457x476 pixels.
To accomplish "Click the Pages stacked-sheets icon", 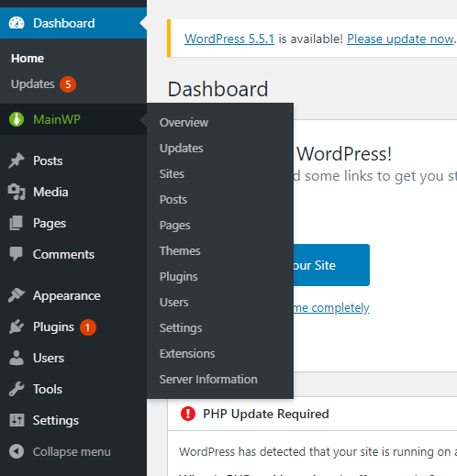I will [x=17, y=223].
